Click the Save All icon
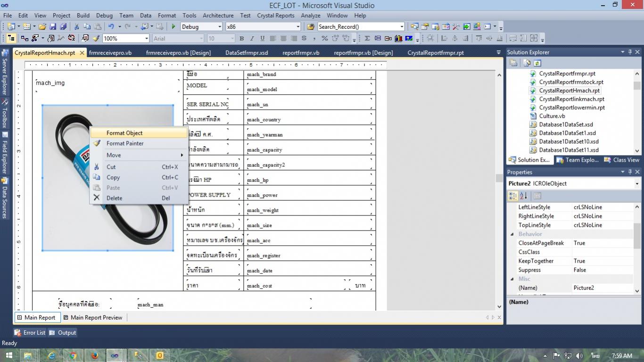This screenshot has height=362, width=644. (x=63, y=27)
